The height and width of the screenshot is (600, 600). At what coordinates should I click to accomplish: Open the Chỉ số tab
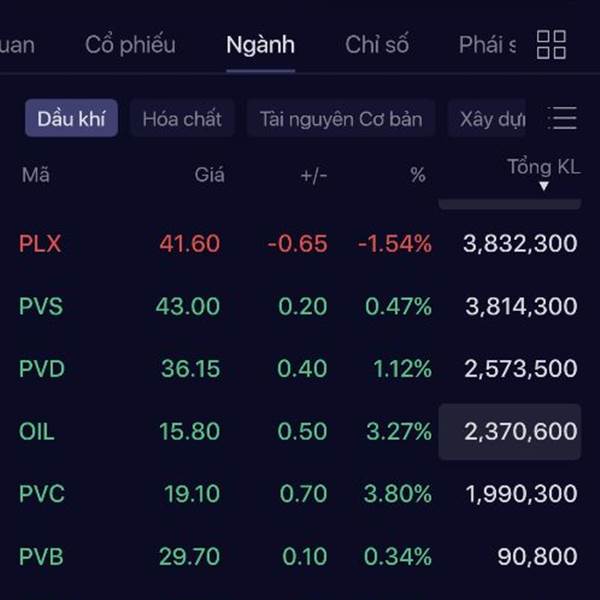pos(377,45)
